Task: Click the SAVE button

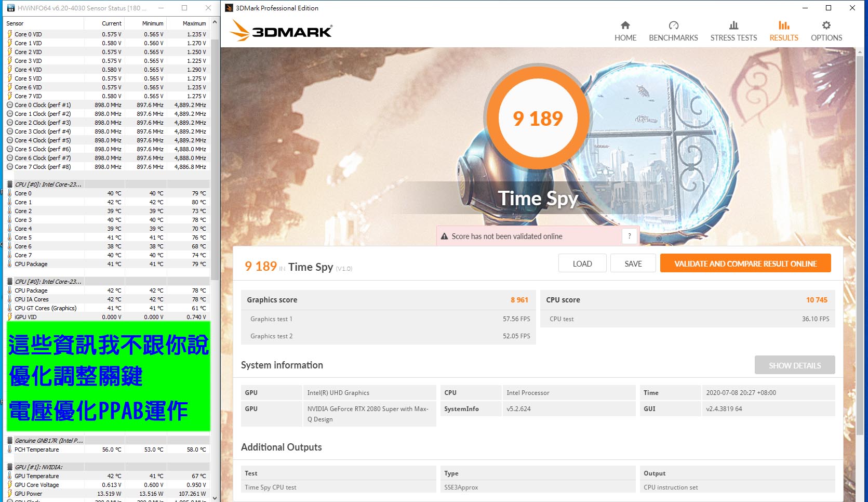Action: 633,263
